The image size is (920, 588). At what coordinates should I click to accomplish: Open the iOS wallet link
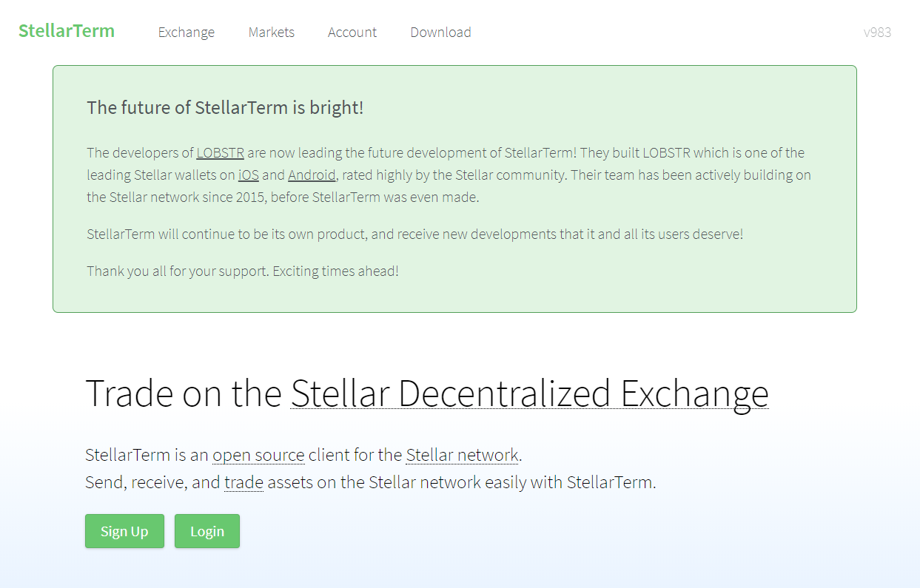point(249,175)
